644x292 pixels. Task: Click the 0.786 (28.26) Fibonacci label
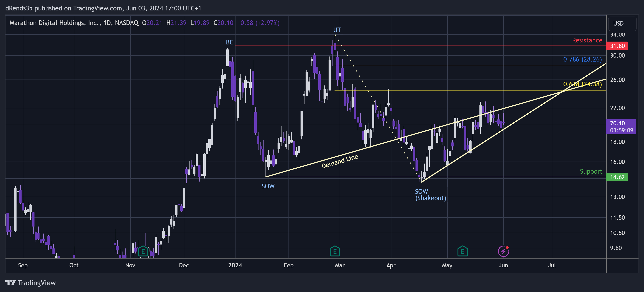582,59
